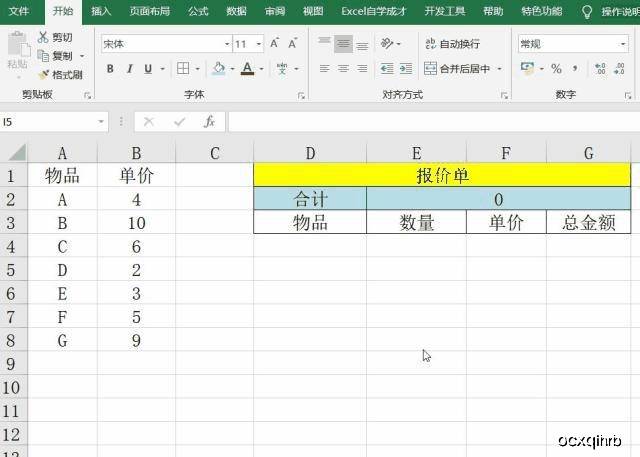Click the Percent Style icon

(x=556, y=69)
